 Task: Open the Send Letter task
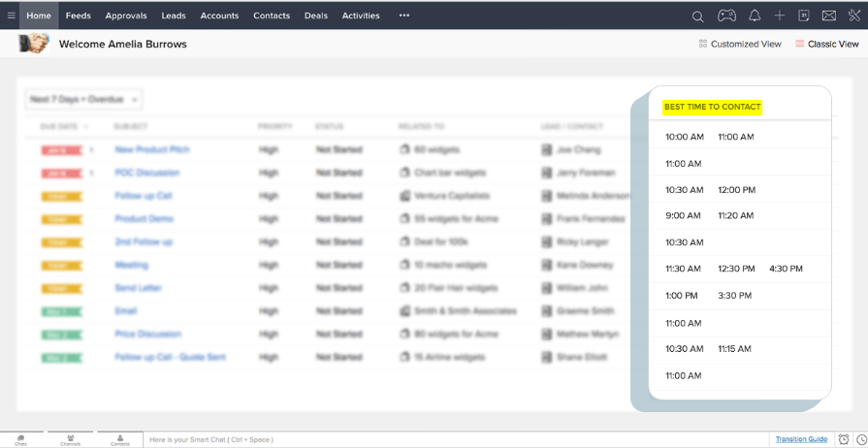[139, 288]
